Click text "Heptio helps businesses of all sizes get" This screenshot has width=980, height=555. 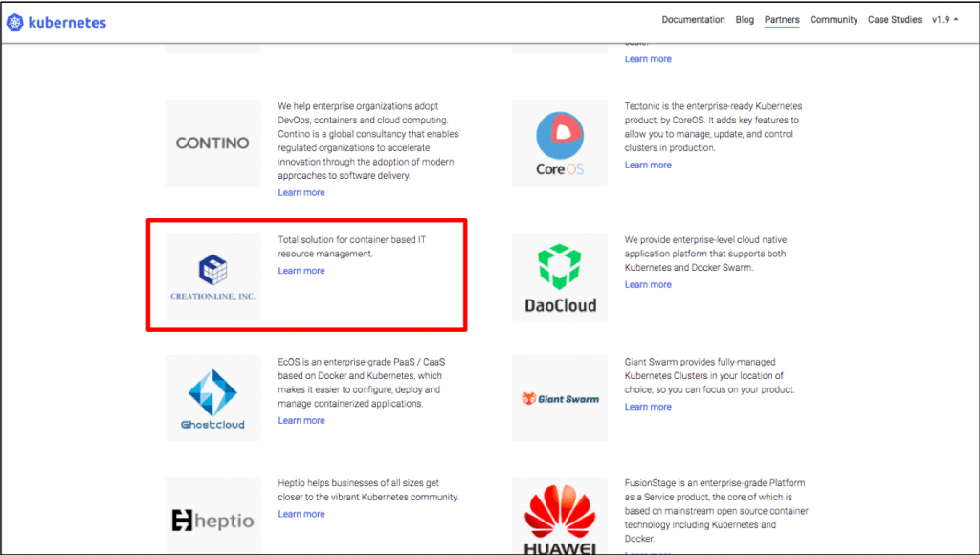(x=358, y=483)
